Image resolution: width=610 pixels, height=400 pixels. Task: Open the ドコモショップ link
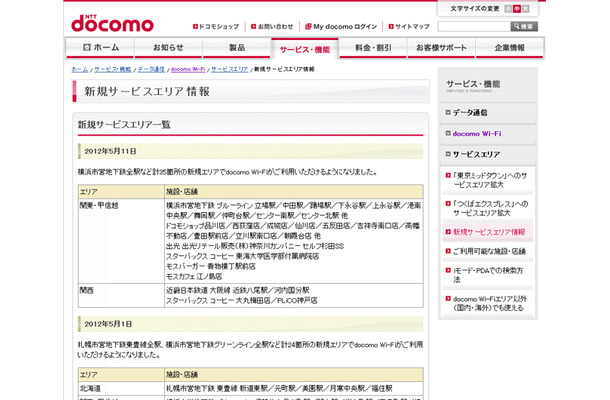216,26
